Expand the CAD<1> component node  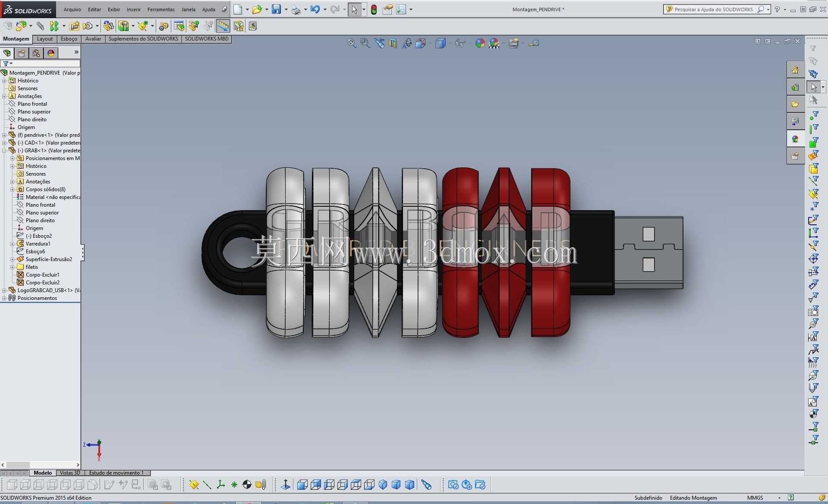click(x=4, y=143)
